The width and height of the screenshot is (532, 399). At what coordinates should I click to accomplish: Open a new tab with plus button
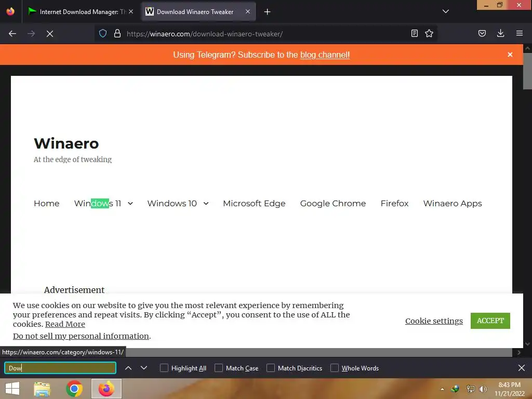click(268, 12)
